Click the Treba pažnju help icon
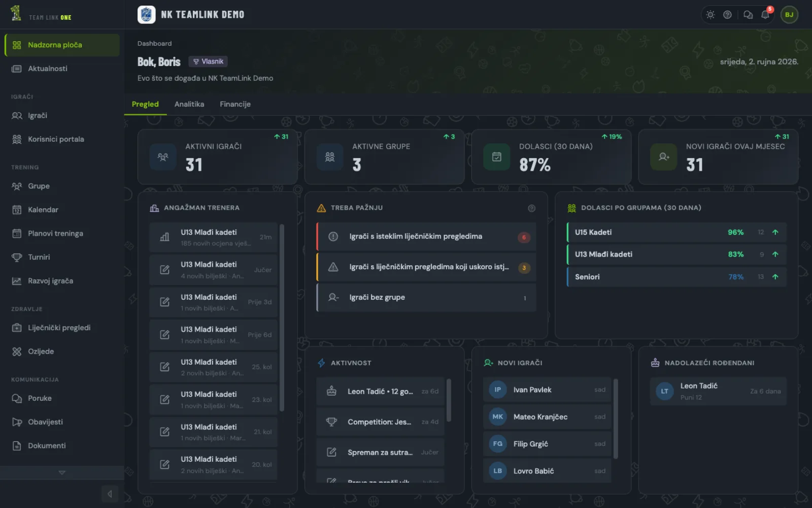This screenshot has height=508, width=812. 531,208
